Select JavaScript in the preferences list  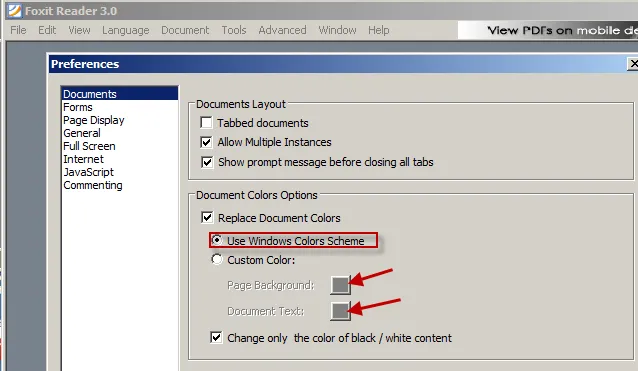120,172
